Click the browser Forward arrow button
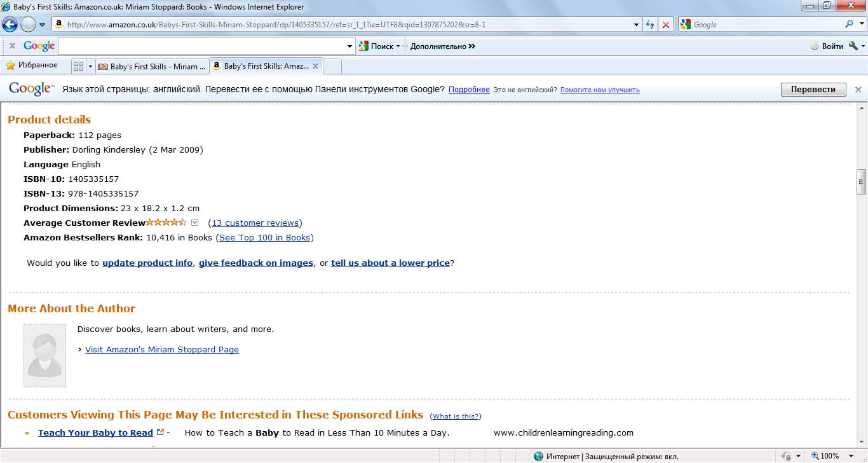 pyautogui.click(x=28, y=25)
